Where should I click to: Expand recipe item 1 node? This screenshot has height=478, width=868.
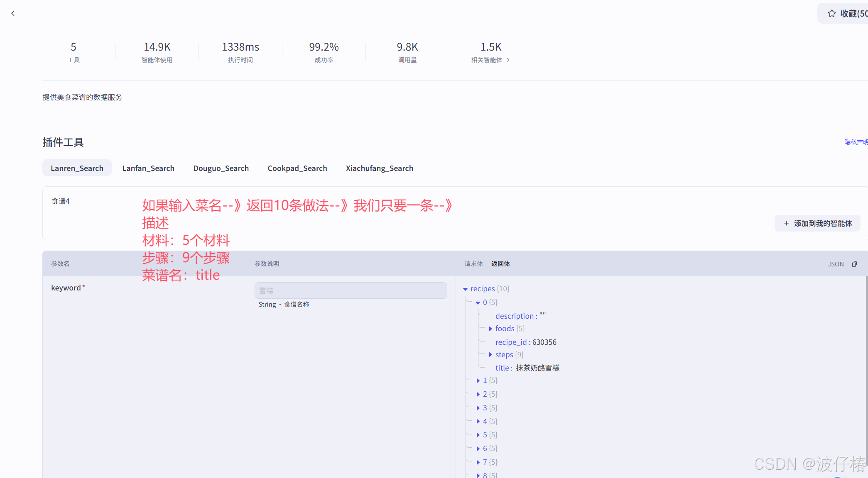[478, 380]
